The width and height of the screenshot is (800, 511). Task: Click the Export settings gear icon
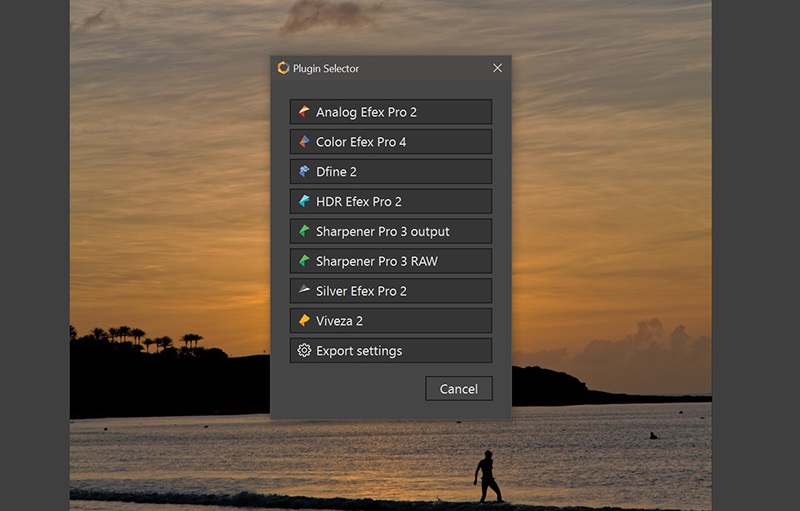pyautogui.click(x=304, y=351)
